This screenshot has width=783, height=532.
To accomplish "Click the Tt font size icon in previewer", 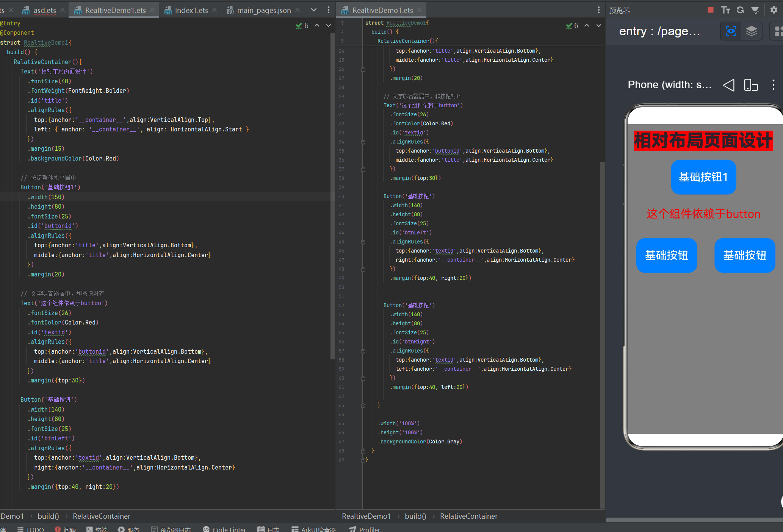I will (725, 10).
